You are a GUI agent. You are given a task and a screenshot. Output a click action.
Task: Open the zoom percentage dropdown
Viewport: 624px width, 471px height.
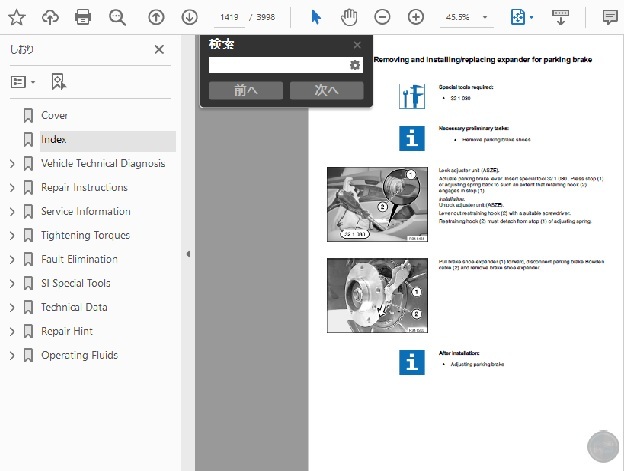coord(484,17)
